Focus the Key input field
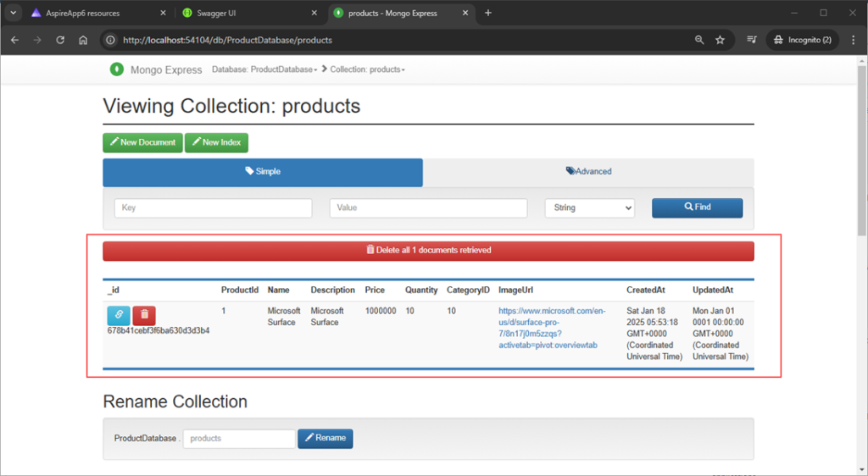 pyautogui.click(x=213, y=208)
